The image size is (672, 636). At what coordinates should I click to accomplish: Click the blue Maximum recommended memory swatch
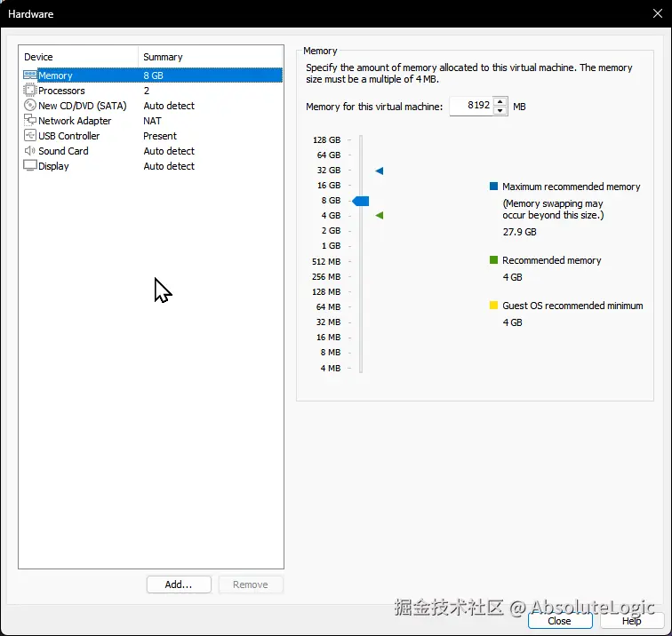(x=493, y=187)
